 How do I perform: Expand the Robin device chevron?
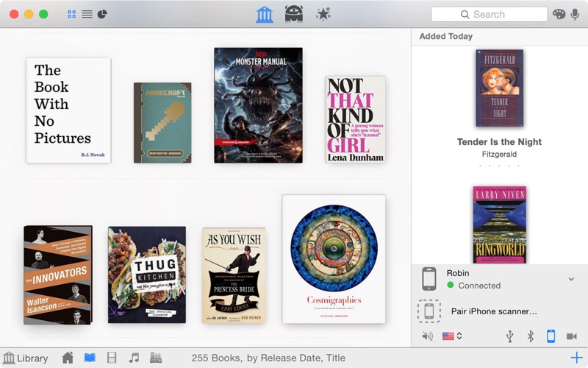[571, 279]
